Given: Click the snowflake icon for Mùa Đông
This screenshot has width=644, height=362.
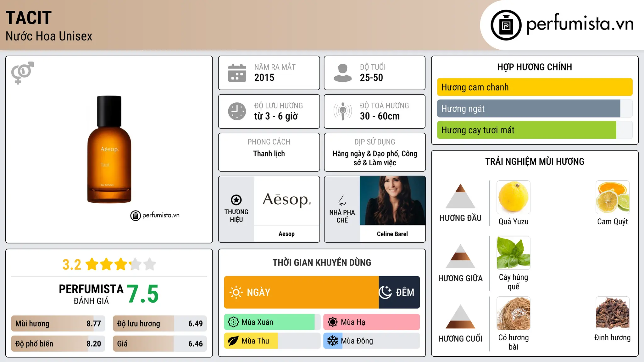Looking at the screenshot, I should click(x=332, y=341).
